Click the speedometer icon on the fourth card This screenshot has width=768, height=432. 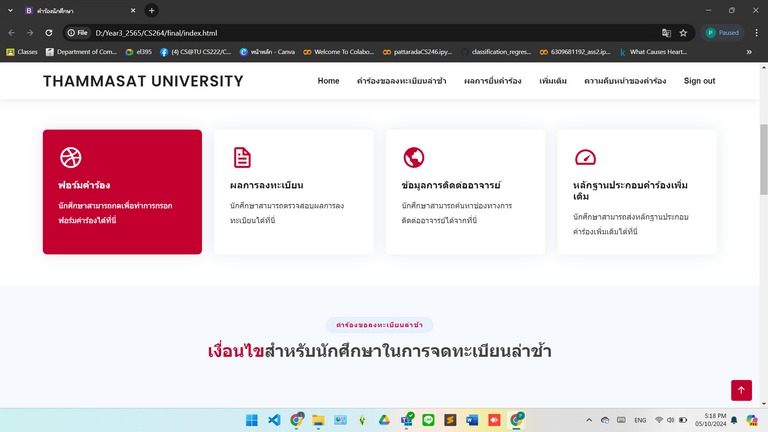pyautogui.click(x=585, y=157)
